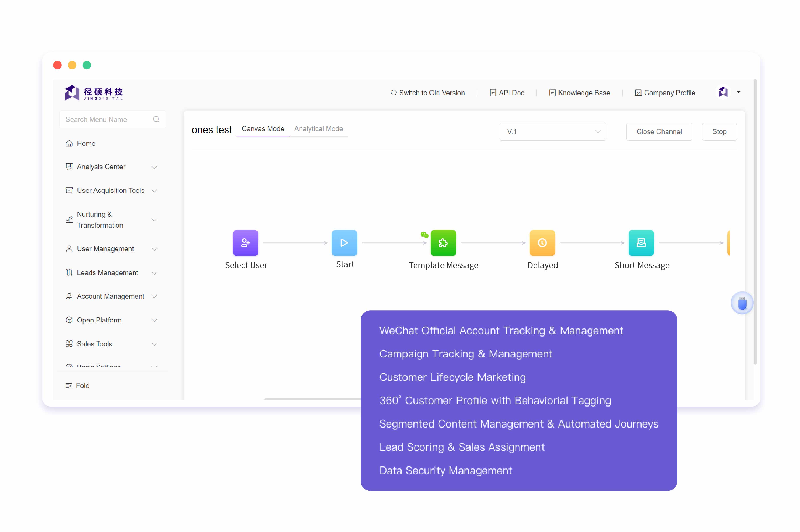Open the Short Message node

point(641,243)
